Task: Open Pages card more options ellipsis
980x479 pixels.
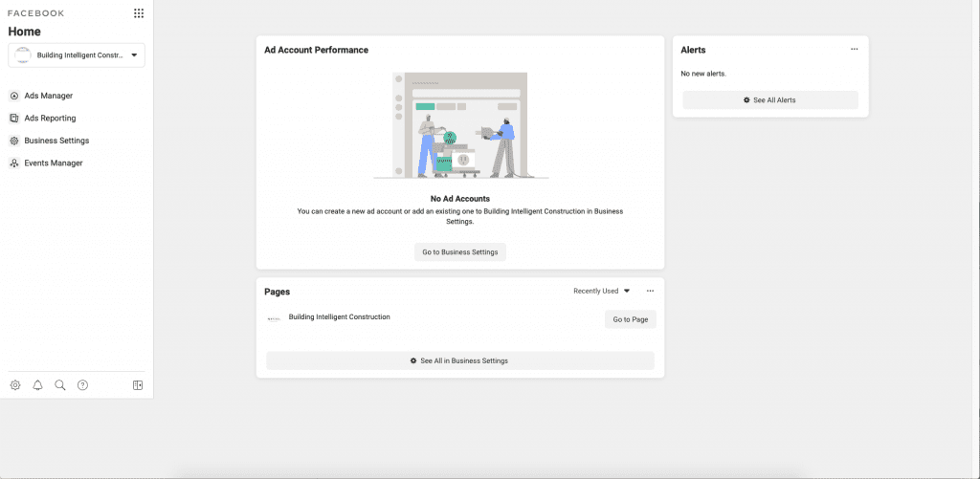Action: pos(650,291)
